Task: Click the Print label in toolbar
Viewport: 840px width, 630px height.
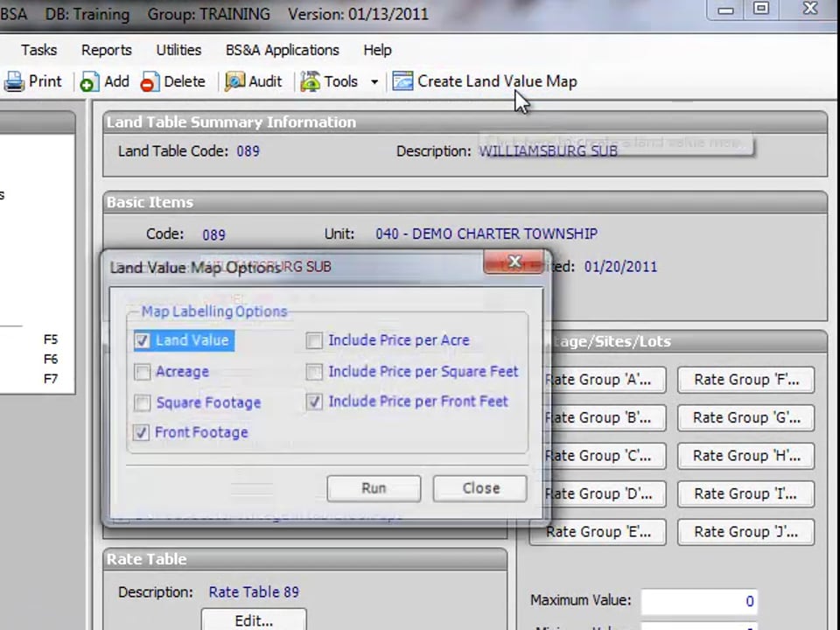Action: pyautogui.click(x=45, y=81)
